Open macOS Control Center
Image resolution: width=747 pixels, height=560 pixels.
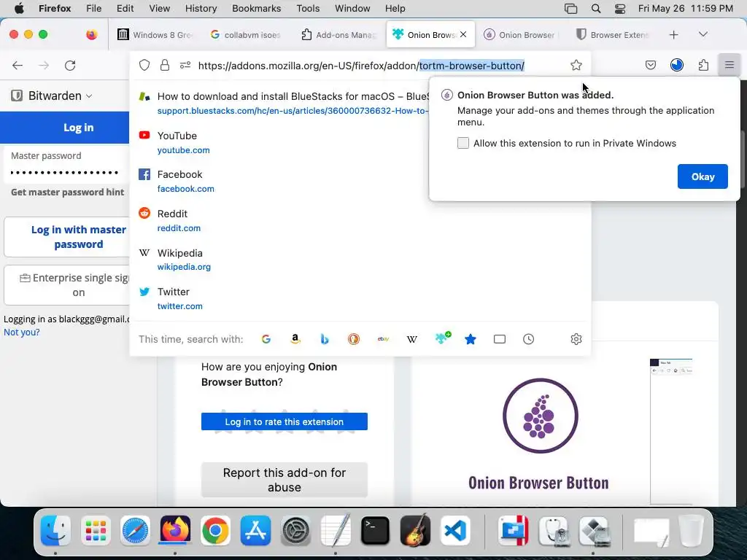(620, 9)
